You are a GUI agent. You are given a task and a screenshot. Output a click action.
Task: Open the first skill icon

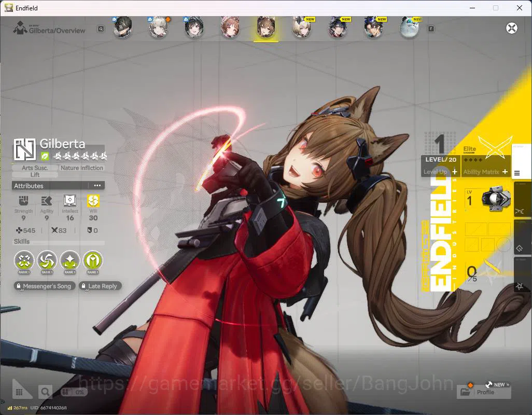[24, 260]
